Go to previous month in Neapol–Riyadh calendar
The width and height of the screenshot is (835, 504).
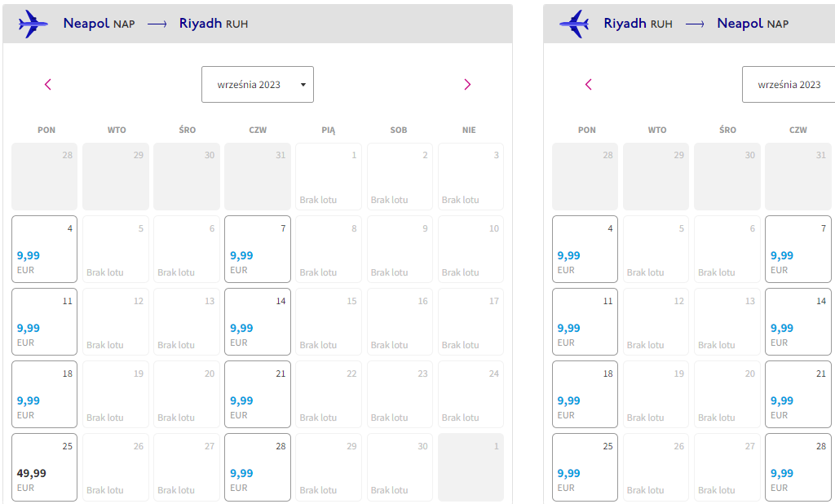pyautogui.click(x=48, y=84)
